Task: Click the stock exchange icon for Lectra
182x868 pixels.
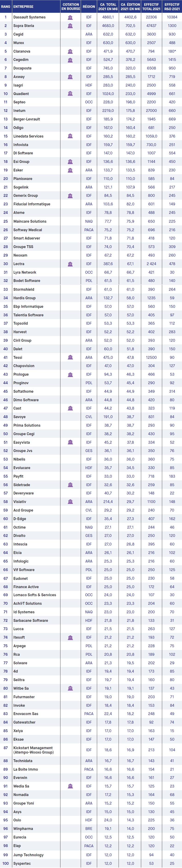Action: click(70, 264)
